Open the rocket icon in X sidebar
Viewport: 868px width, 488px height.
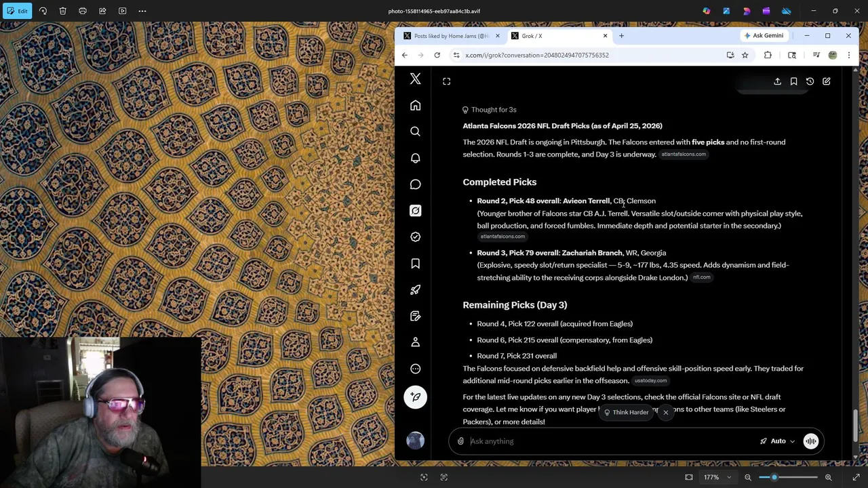[x=415, y=290]
